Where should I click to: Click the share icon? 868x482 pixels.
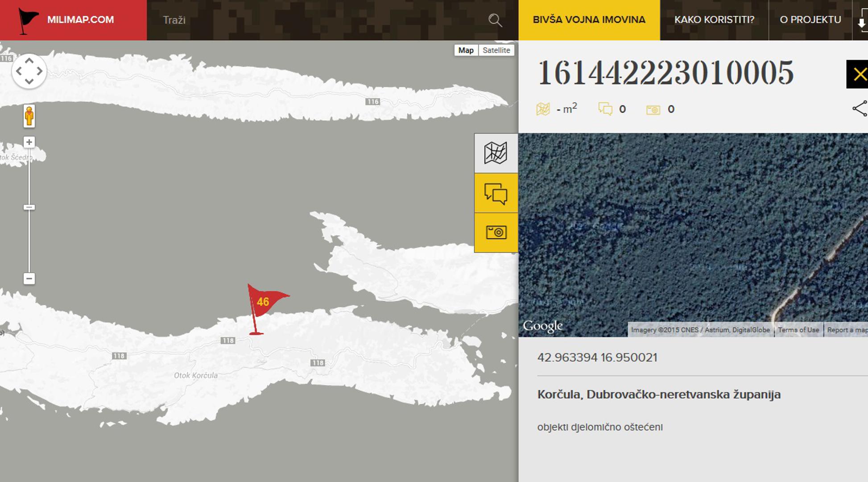coord(859,108)
